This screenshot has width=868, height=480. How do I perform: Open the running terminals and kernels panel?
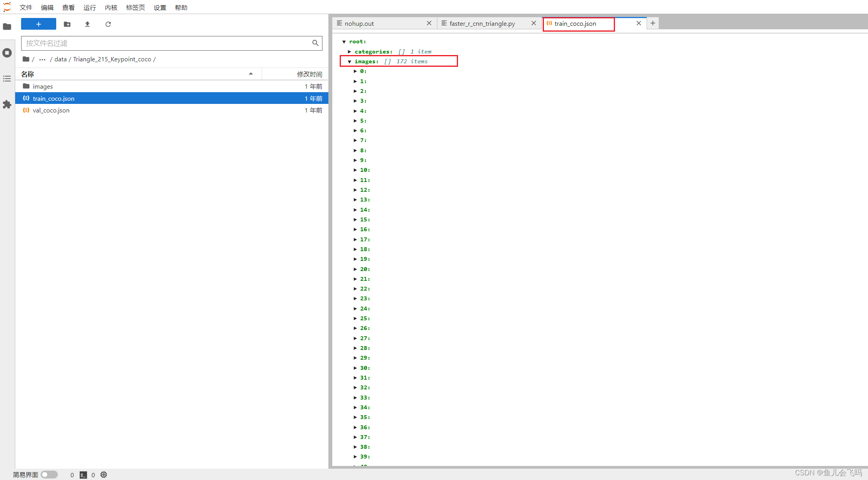pyautogui.click(x=7, y=53)
